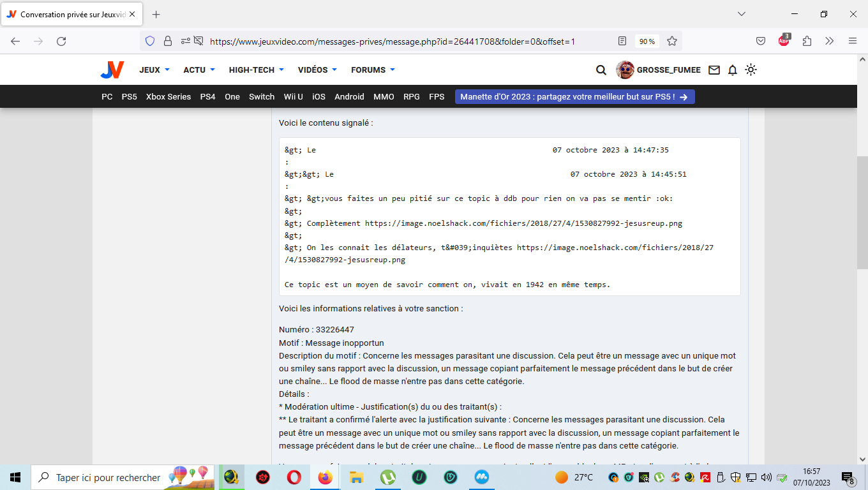The width and height of the screenshot is (868, 490).
Task: Open the site search magnifier icon
Action: point(601,70)
